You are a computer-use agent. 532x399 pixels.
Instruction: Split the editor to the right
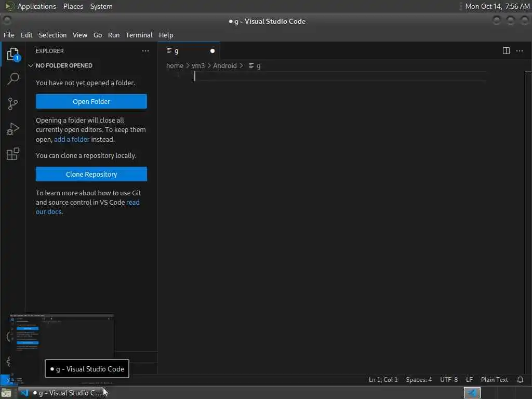pyautogui.click(x=506, y=51)
